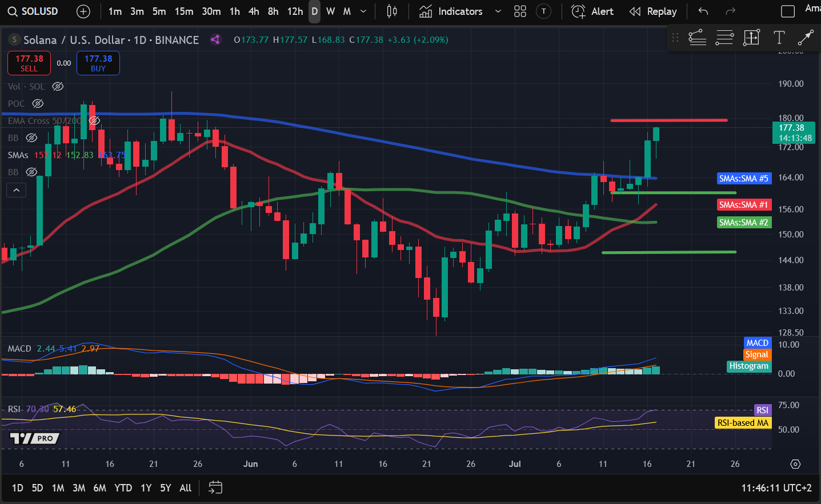Switch to 4h timeframe

[254, 11]
